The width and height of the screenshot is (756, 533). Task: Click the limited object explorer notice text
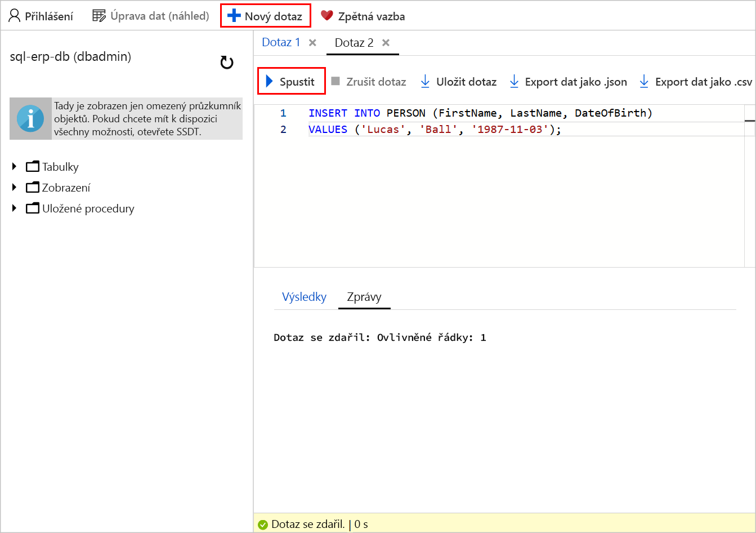147,119
